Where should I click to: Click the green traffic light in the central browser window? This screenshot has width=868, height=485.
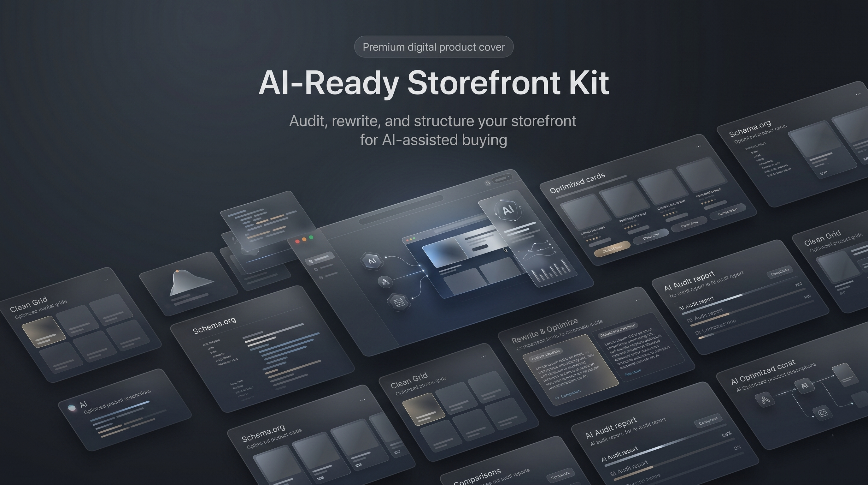click(x=414, y=238)
